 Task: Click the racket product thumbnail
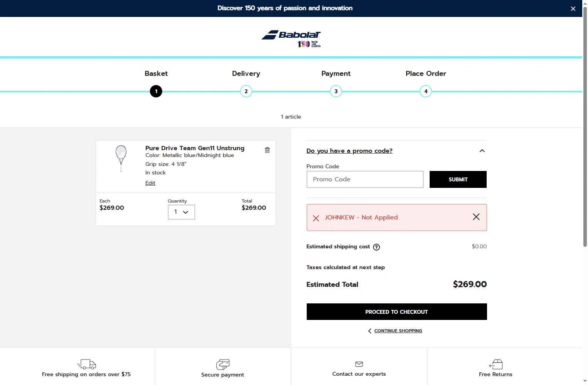coord(121,159)
